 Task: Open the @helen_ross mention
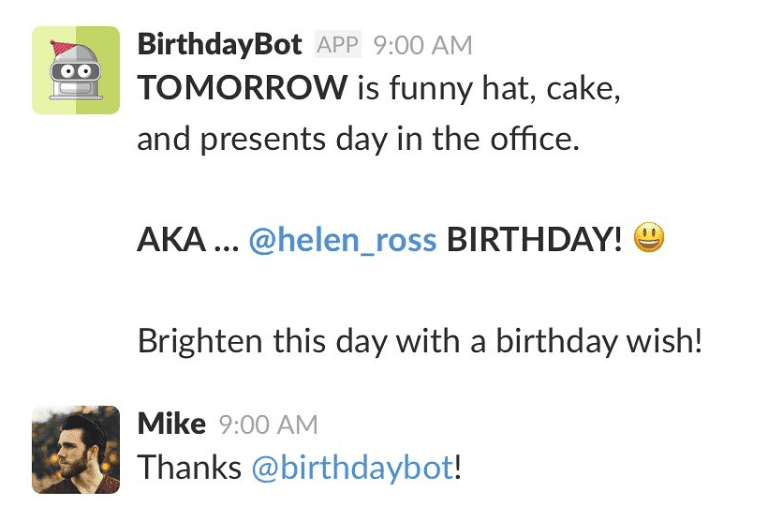[342, 240]
